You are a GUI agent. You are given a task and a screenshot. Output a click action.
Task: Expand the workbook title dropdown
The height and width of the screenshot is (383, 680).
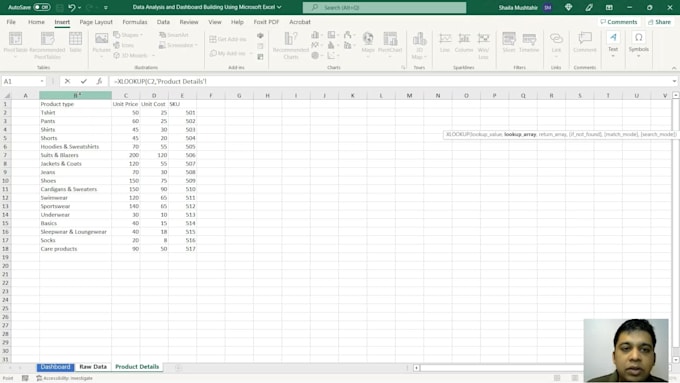tap(279, 7)
